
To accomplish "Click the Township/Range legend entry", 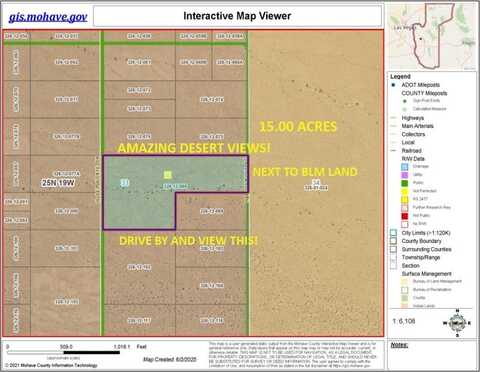I will pyautogui.click(x=421, y=257).
